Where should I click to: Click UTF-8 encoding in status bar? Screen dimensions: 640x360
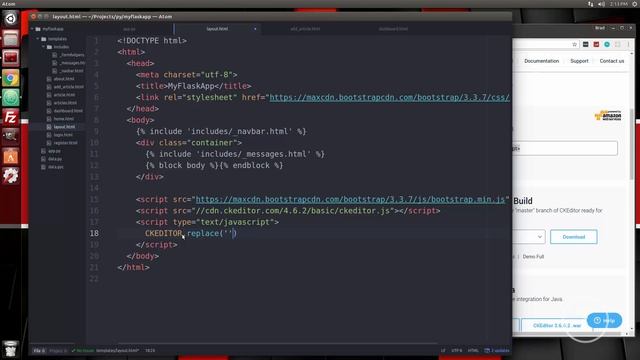pos(456,350)
